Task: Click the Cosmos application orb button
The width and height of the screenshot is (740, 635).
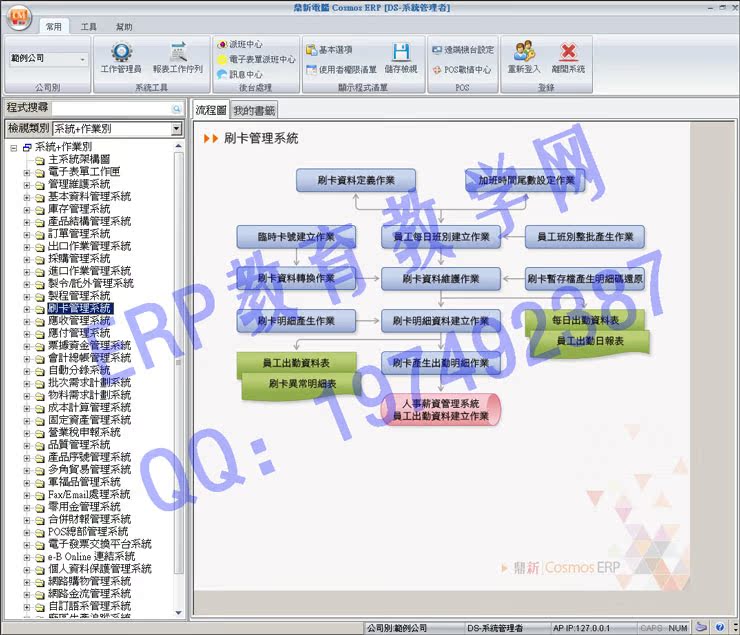Action: [x=19, y=18]
